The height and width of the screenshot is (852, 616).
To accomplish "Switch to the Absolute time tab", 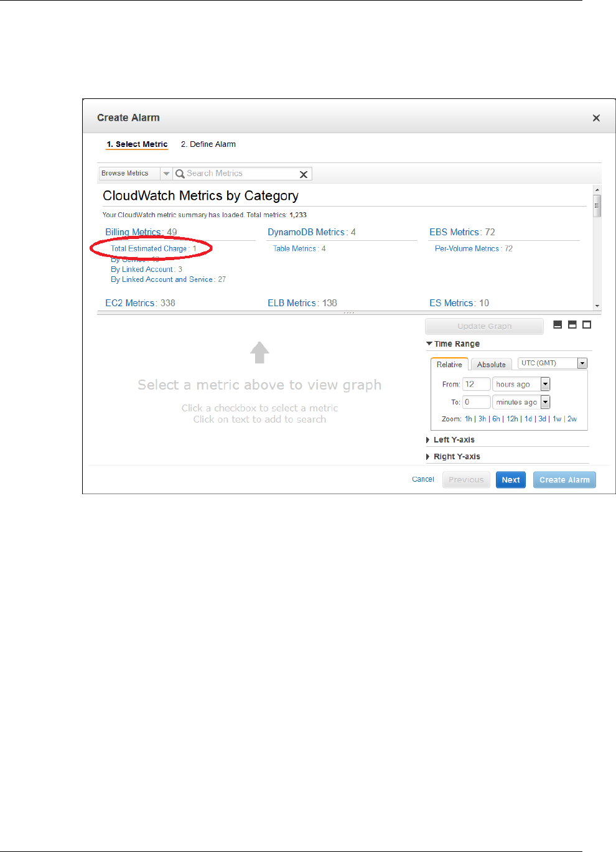I will (x=492, y=364).
